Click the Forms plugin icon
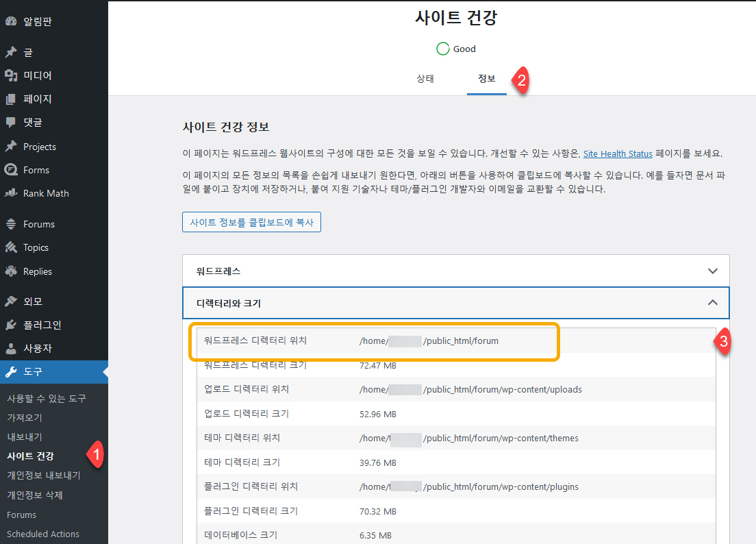This screenshot has width=756, height=544. tap(11, 170)
